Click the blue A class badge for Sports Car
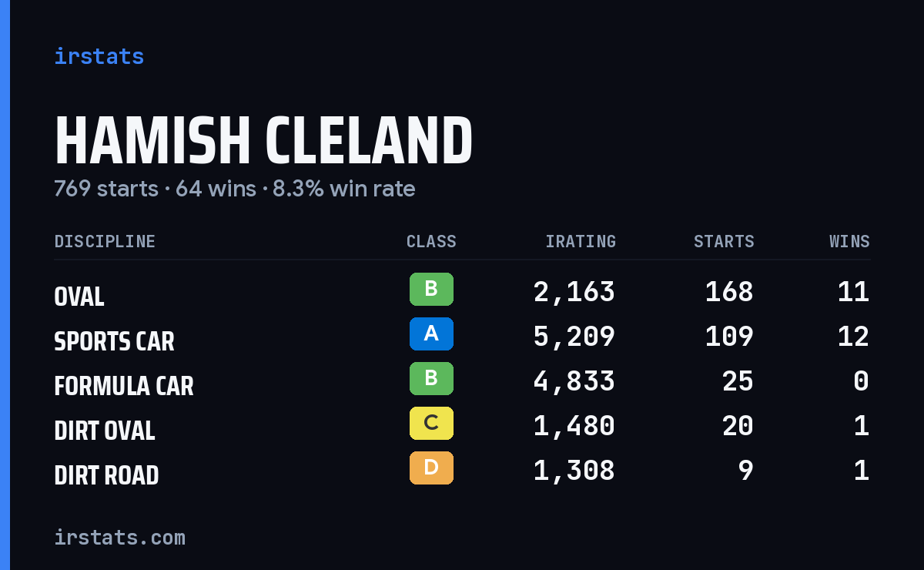 pyautogui.click(x=431, y=334)
